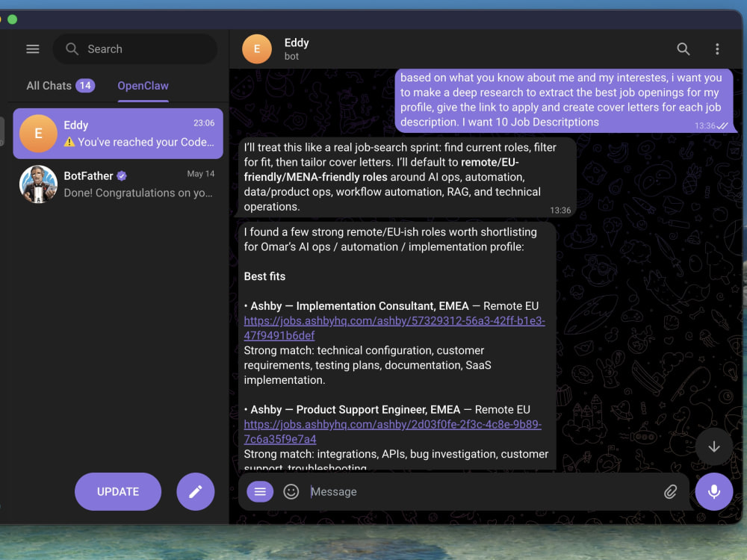This screenshot has width=747, height=560.
Task: Open the hamburger main menu
Action: pyautogui.click(x=32, y=49)
